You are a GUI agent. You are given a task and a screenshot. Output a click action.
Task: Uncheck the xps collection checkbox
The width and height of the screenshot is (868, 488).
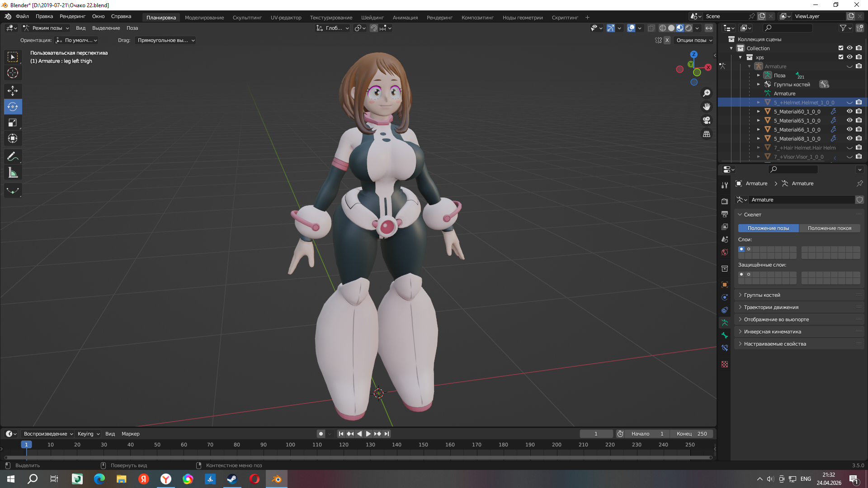(840, 57)
